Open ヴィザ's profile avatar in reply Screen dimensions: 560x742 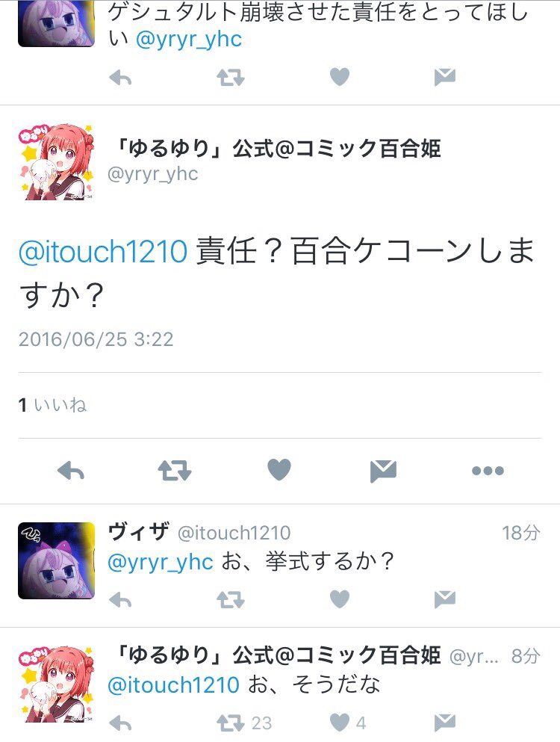(x=56, y=560)
